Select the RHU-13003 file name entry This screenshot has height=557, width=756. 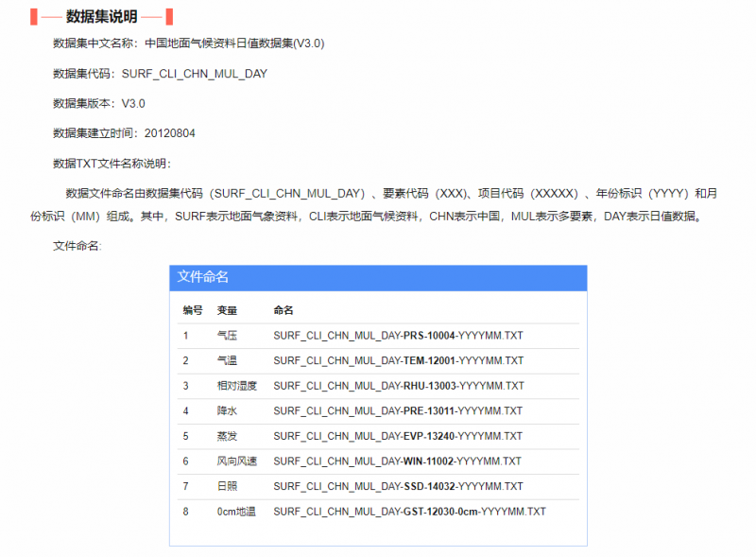[x=399, y=386]
